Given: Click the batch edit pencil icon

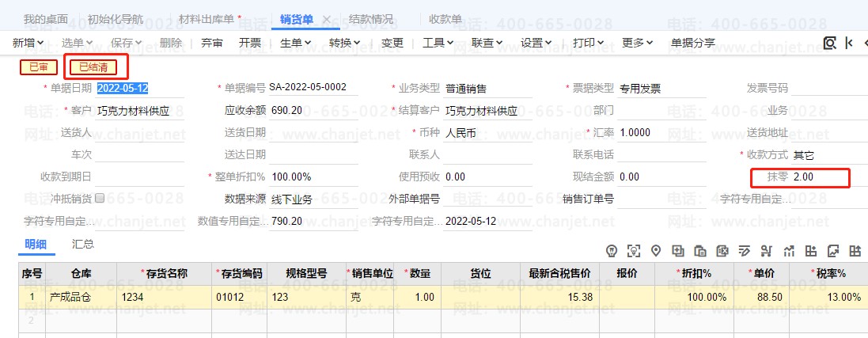Looking at the screenshot, I should (x=745, y=251).
